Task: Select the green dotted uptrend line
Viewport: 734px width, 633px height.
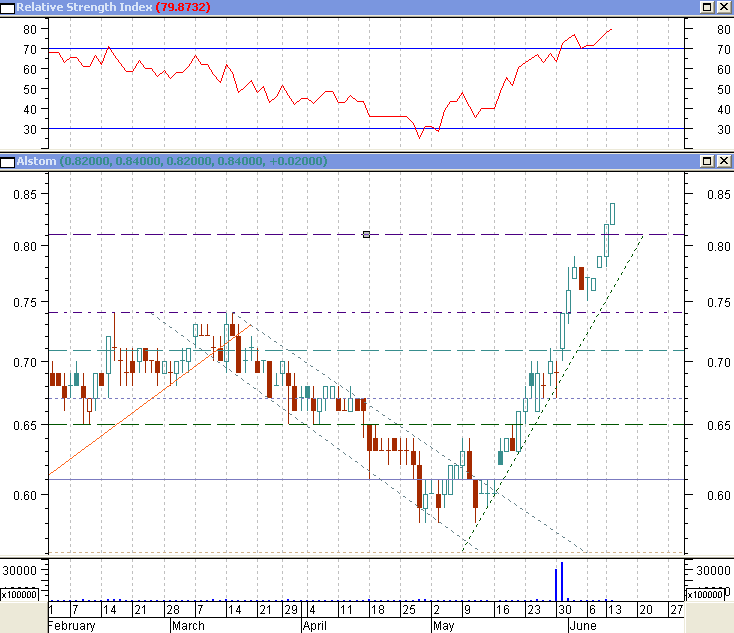Action: click(552, 393)
